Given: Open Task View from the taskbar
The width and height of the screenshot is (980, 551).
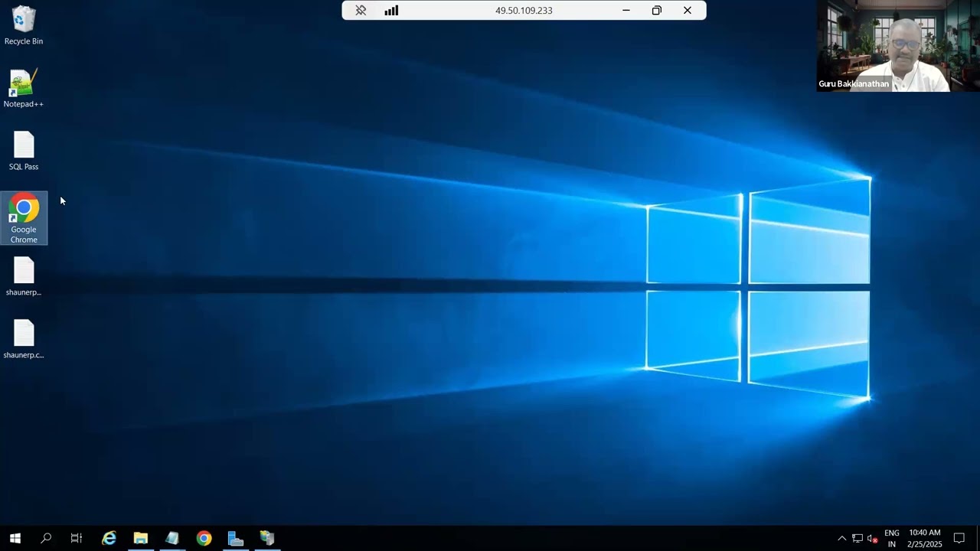Looking at the screenshot, I should pos(77,538).
